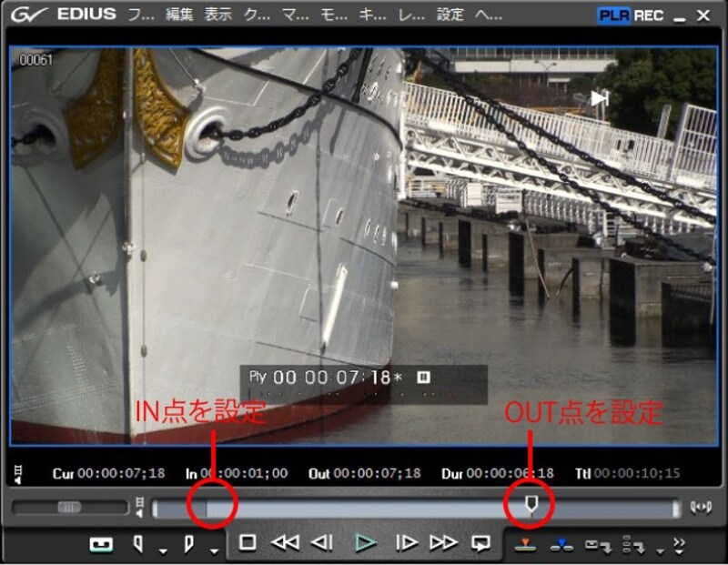Set Out point with the Set Out button

tap(188, 544)
